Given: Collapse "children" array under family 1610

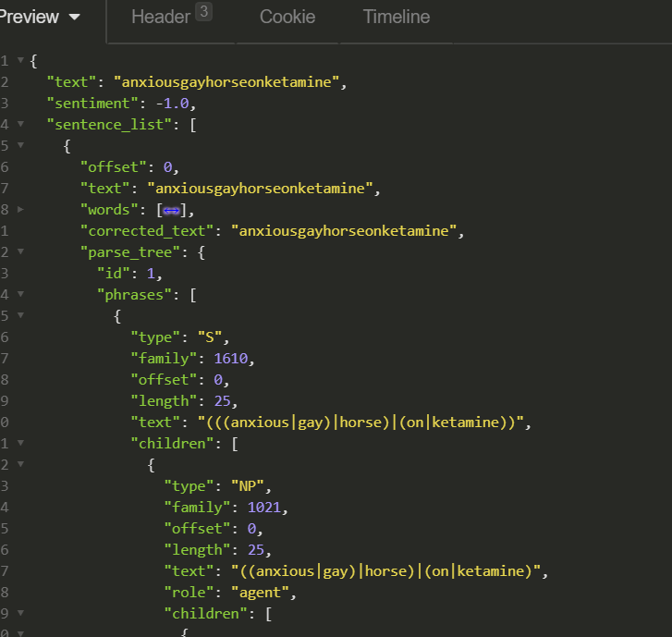Looking at the screenshot, I should pyautogui.click(x=20, y=444).
